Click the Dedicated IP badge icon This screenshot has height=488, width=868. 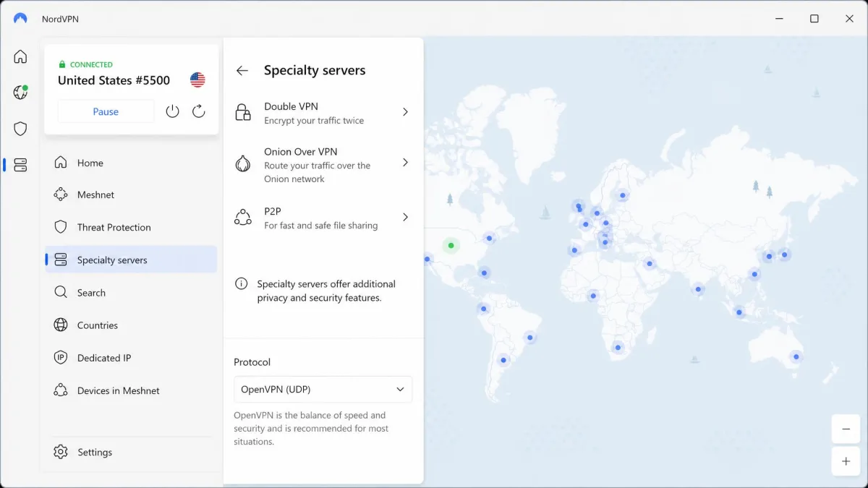click(x=61, y=357)
